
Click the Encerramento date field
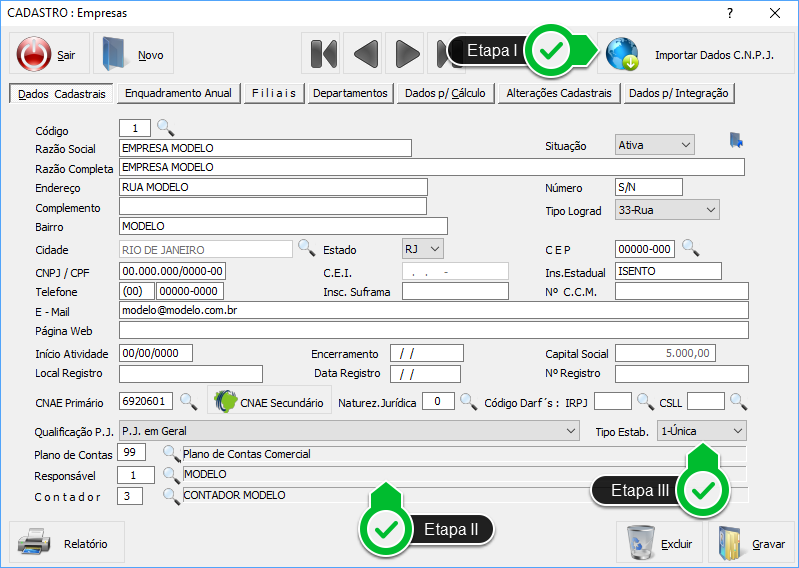(427, 353)
